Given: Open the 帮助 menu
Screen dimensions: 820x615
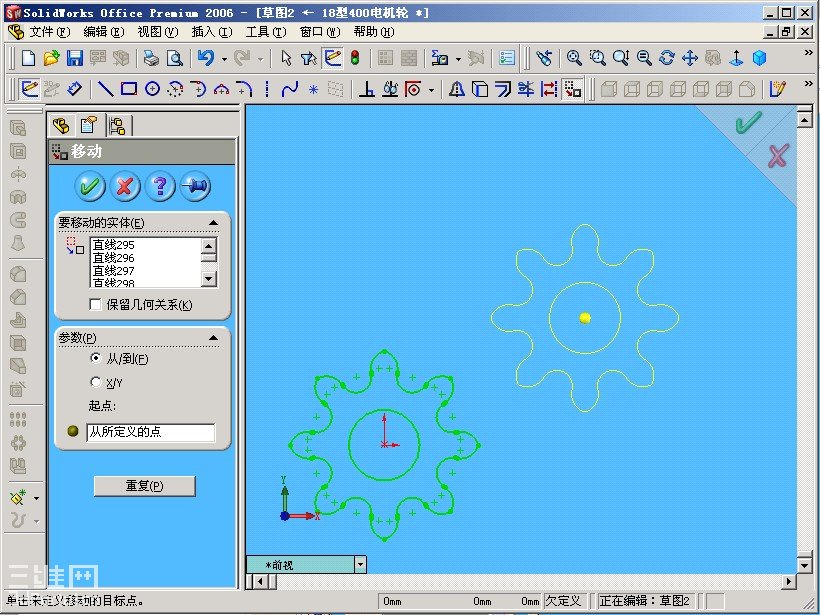Looking at the screenshot, I should click(x=373, y=32).
